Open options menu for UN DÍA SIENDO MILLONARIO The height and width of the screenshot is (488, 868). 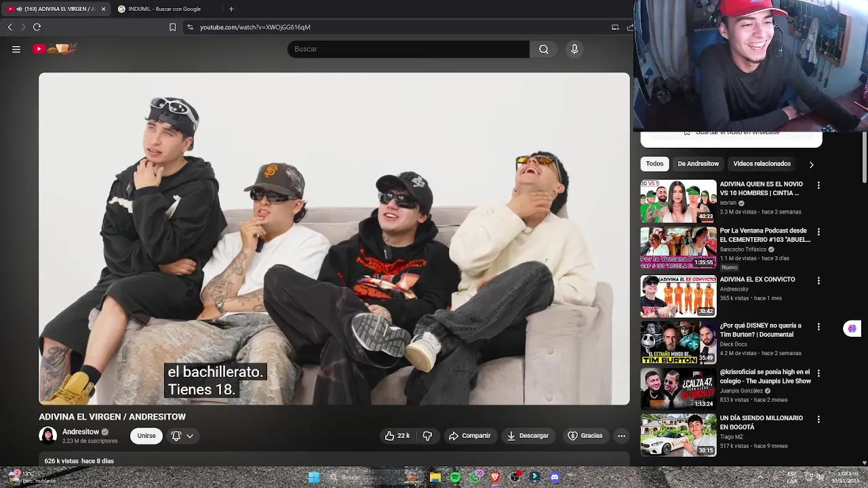click(x=818, y=420)
